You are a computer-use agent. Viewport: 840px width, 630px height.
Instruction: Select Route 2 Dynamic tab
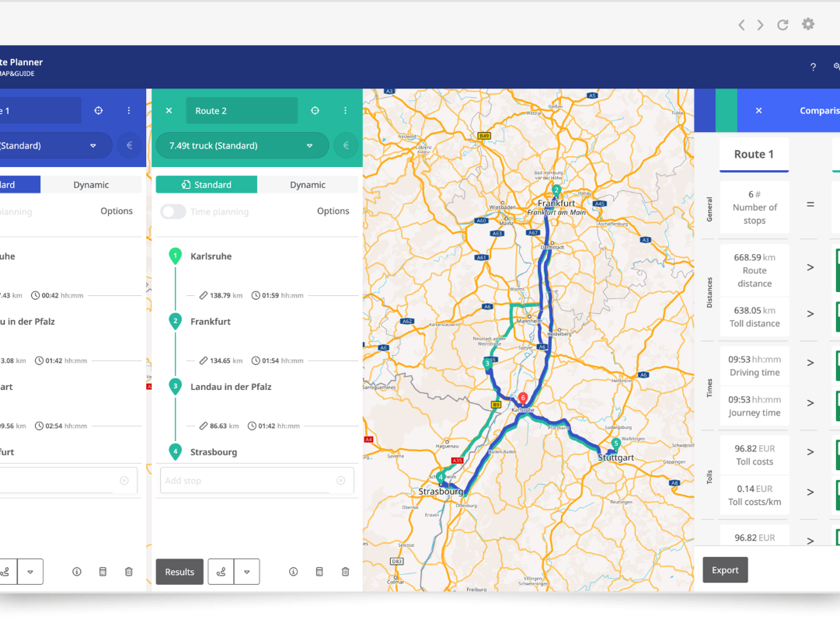308,184
